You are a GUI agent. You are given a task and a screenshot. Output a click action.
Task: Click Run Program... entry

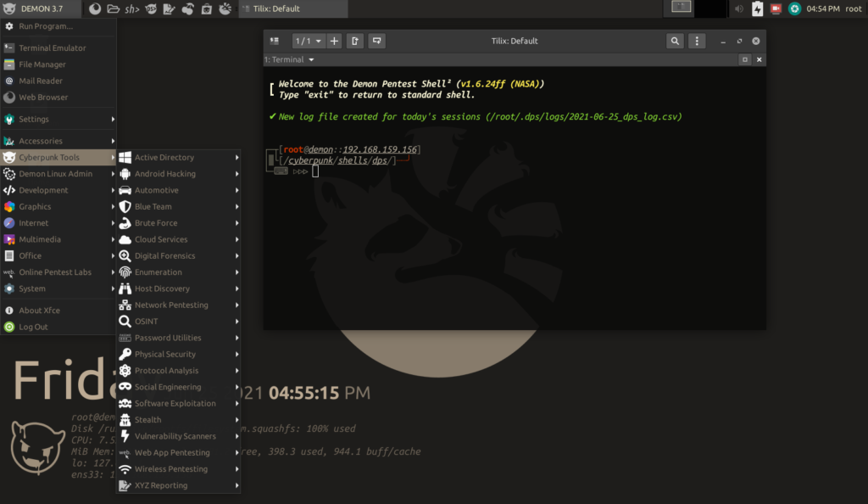(x=45, y=26)
